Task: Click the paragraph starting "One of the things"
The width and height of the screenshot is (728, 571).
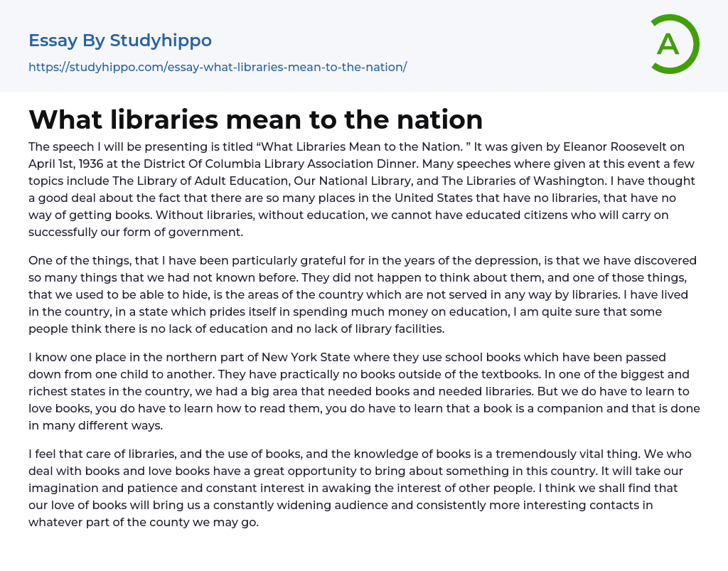Action: [363, 294]
